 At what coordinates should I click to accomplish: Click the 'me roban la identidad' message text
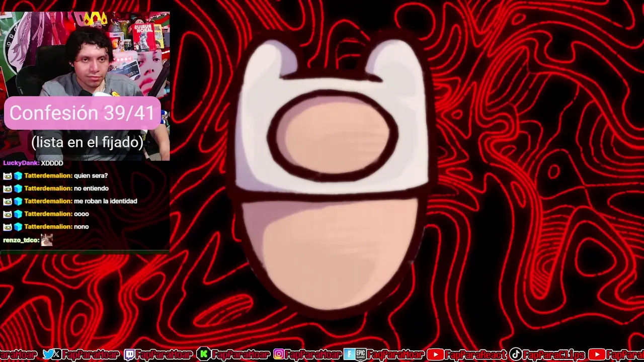click(106, 201)
